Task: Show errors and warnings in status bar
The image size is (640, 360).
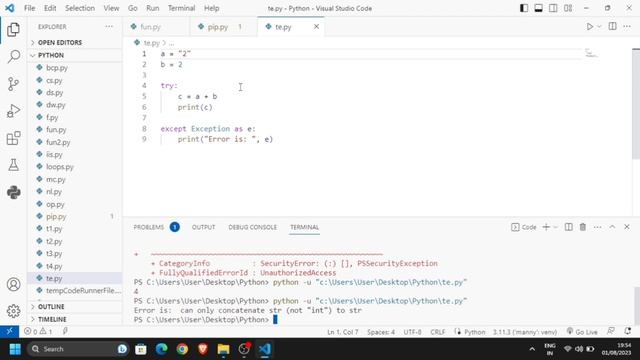Action: [38, 331]
